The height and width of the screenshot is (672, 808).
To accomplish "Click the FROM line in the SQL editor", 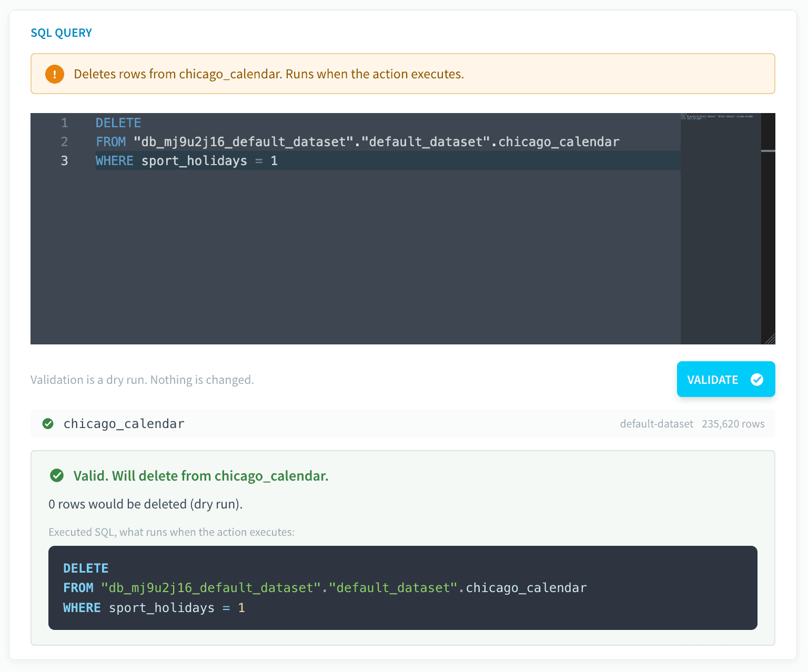I will [358, 142].
